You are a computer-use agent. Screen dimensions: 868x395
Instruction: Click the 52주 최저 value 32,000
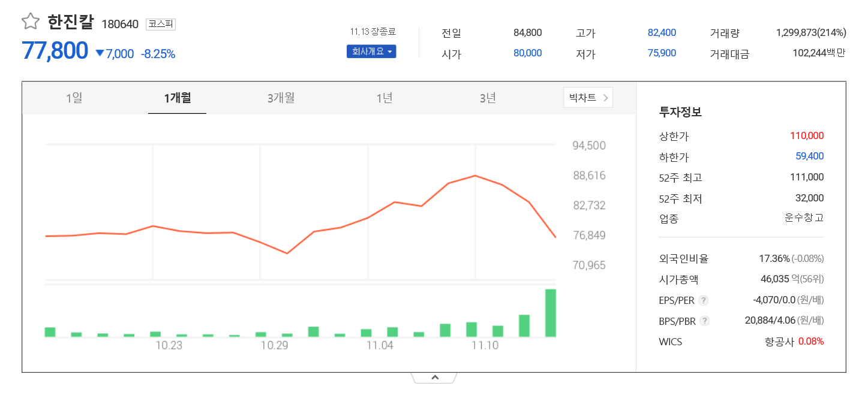coord(809,198)
